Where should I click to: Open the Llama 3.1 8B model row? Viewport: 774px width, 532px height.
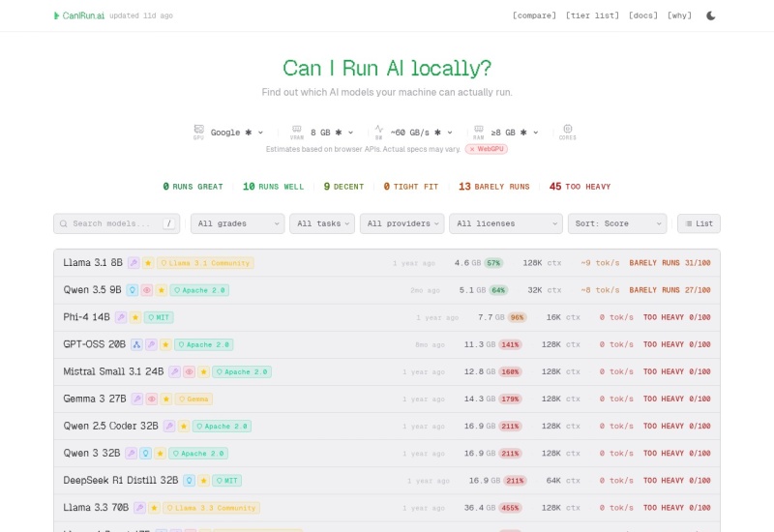(386, 263)
